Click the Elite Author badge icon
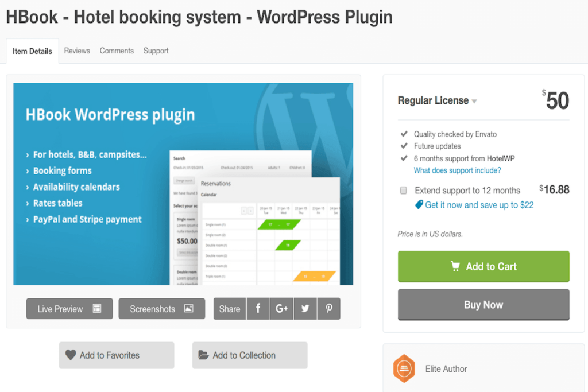 point(404,369)
